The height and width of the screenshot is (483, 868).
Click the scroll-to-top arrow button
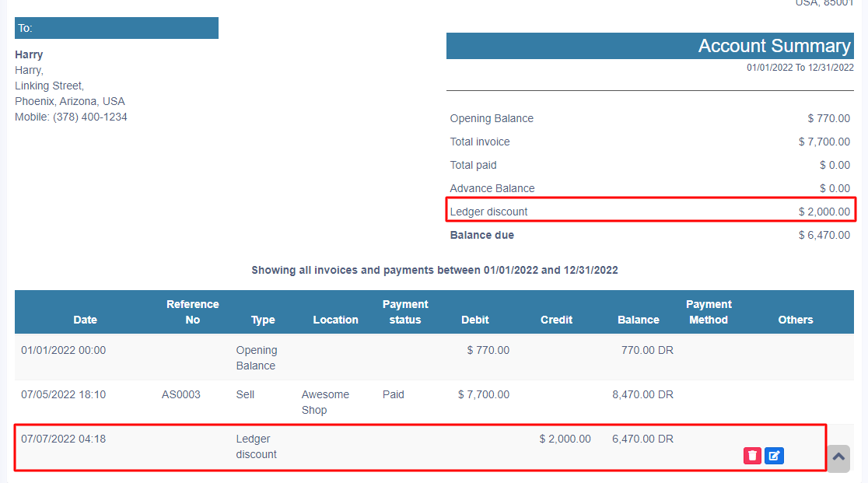point(838,458)
